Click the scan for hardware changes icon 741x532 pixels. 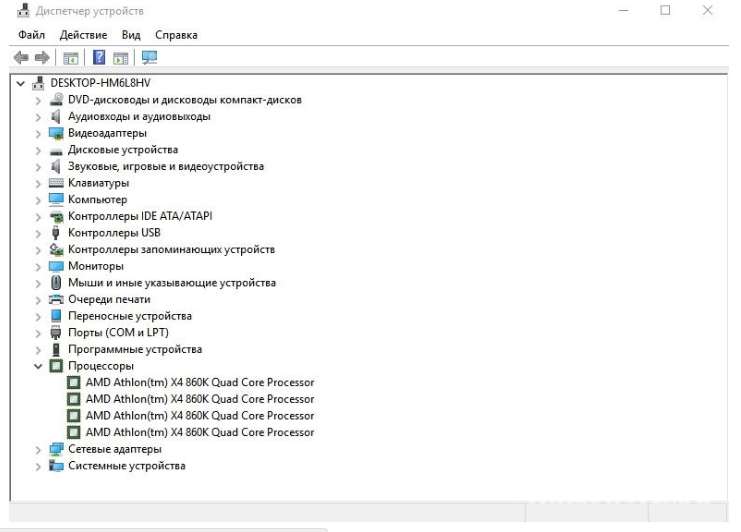pos(149,58)
